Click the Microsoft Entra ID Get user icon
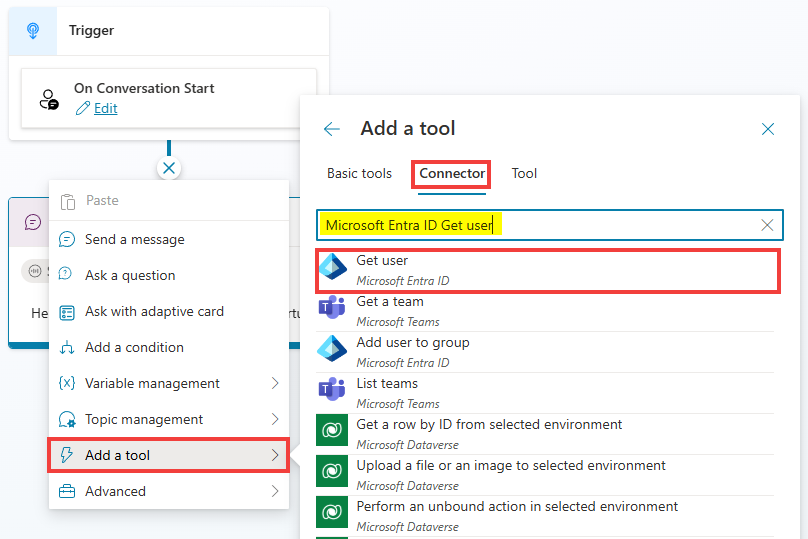Viewport: 808px width, 539px height. click(x=332, y=268)
